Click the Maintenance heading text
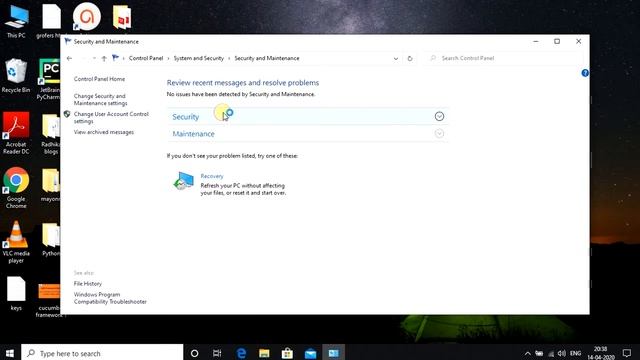The height and width of the screenshot is (360, 640). tap(193, 134)
